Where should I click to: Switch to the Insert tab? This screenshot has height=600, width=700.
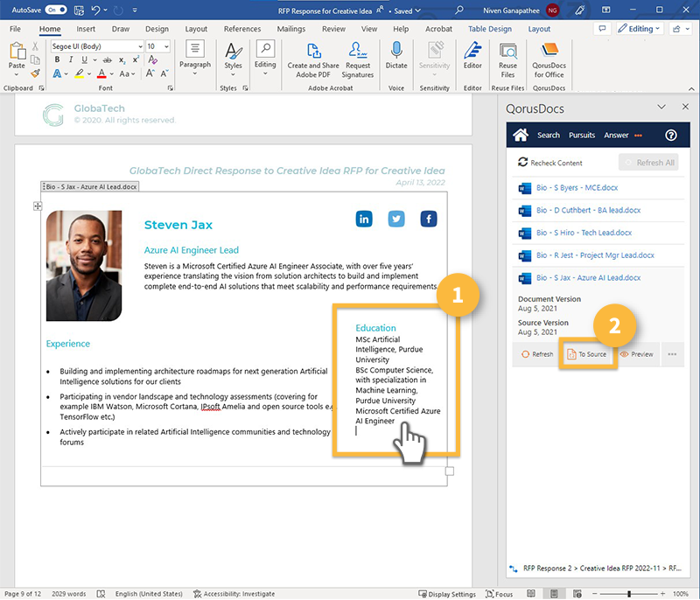[x=86, y=29]
